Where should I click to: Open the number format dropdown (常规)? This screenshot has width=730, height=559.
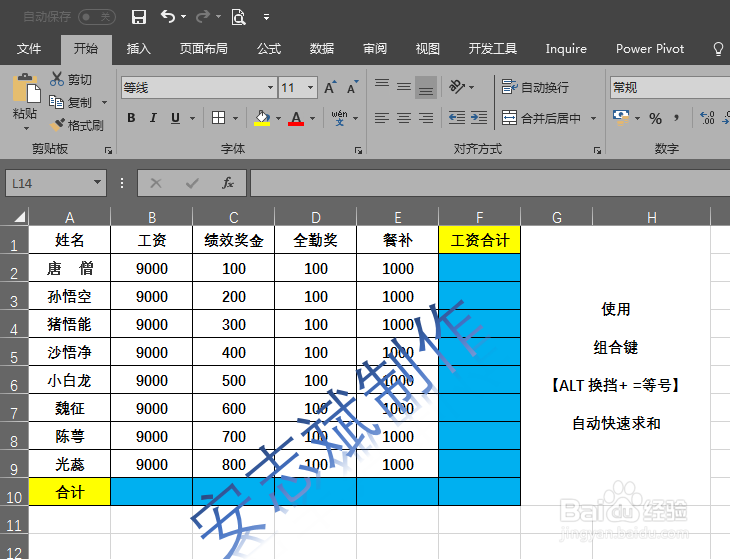pos(670,88)
